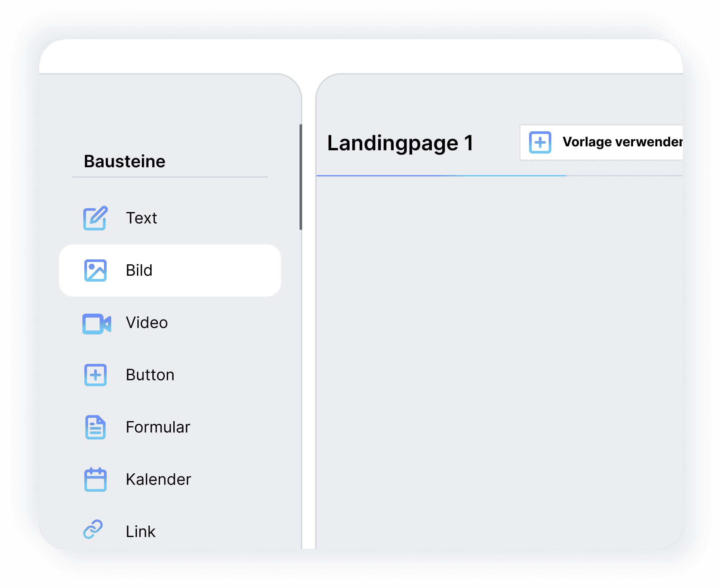Click the plus icon beside Vorlage verwenden
This screenshot has height=588, width=722.
[x=540, y=142]
